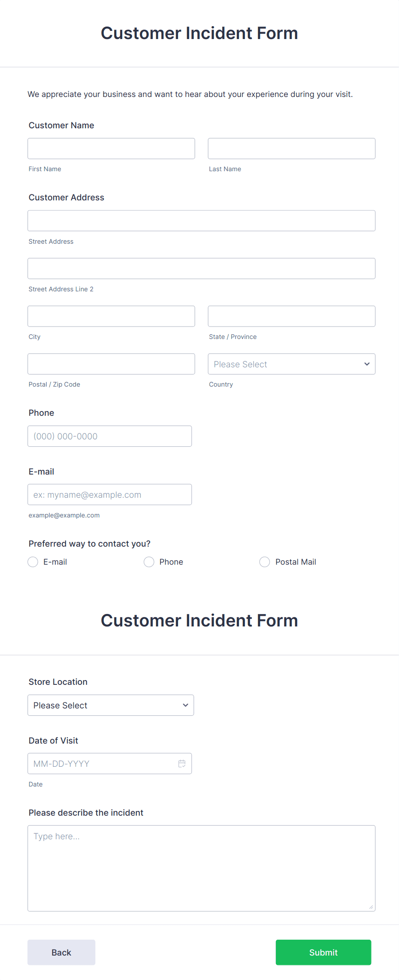Open the Country dropdown
399x980 pixels.
click(x=291, y=364)
